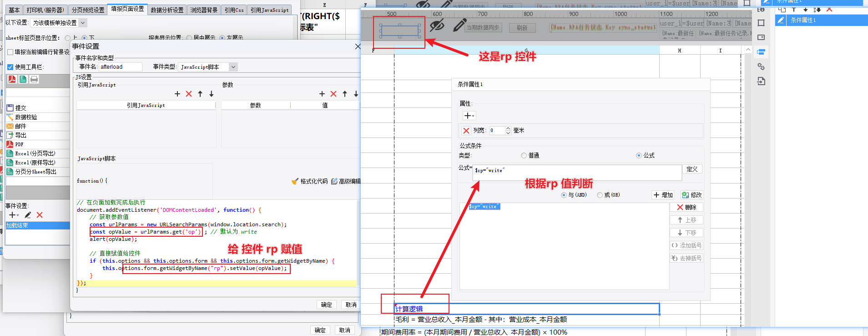Select the $rp="write" condition entry in the list
868x336 pixels.
(x=484, y=206)
